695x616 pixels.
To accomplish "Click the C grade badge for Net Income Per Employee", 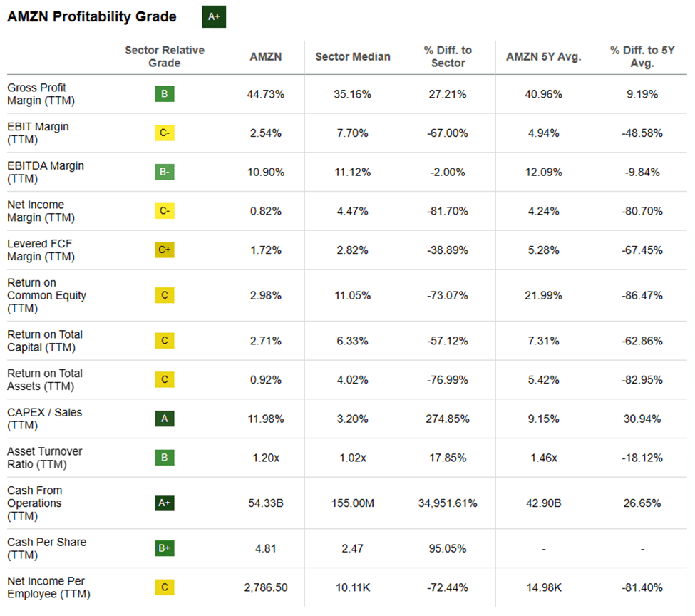I will coord(165,587).
